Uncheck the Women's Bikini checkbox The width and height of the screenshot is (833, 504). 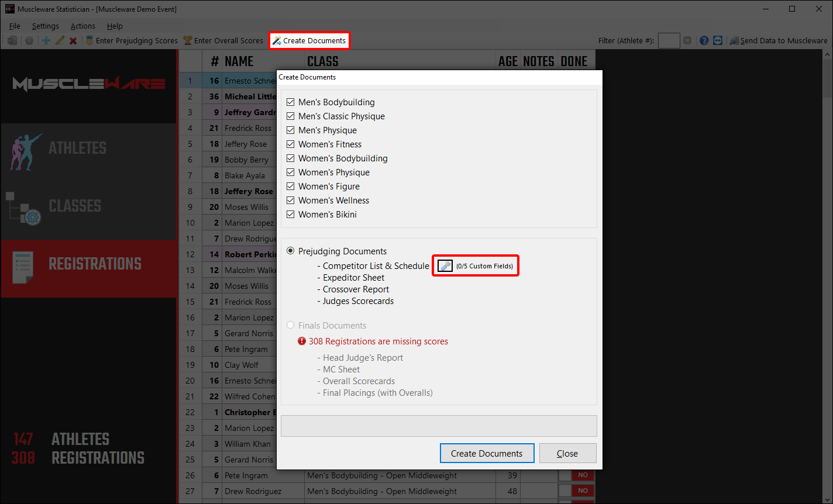point(291,215)
